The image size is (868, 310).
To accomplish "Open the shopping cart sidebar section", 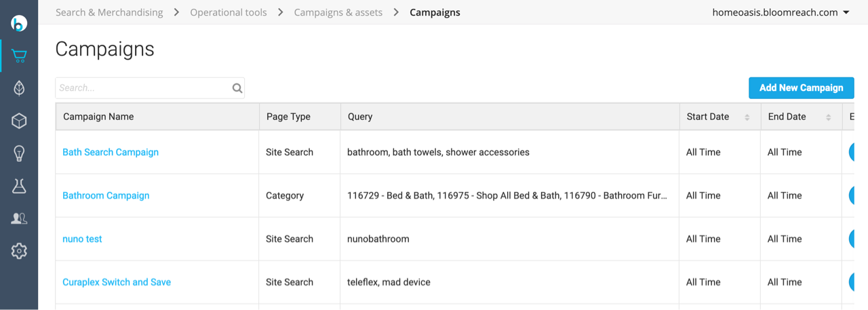I will (x=19, y=56).
